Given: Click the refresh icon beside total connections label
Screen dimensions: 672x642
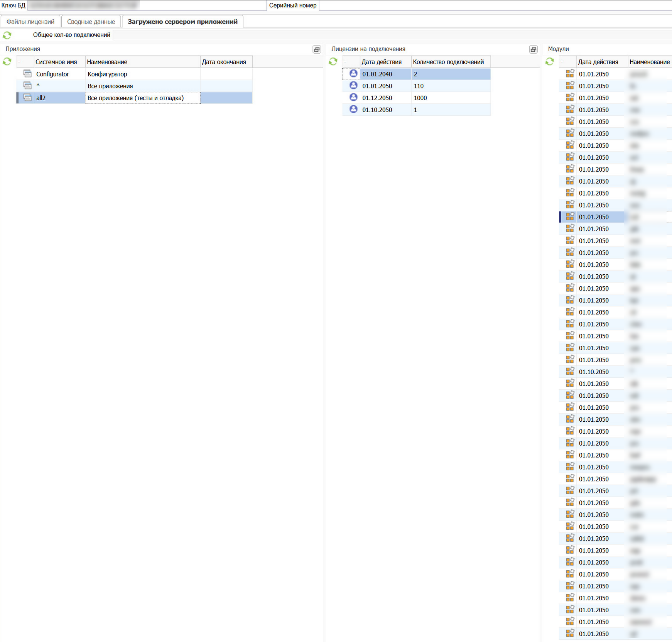Looking at the screenshot, I should click(x=7, y=35).
